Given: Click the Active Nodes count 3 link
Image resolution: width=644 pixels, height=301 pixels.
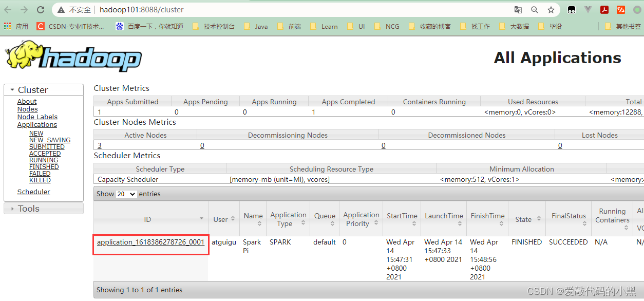Looking at the screenshot, I should tap(100, 146).
